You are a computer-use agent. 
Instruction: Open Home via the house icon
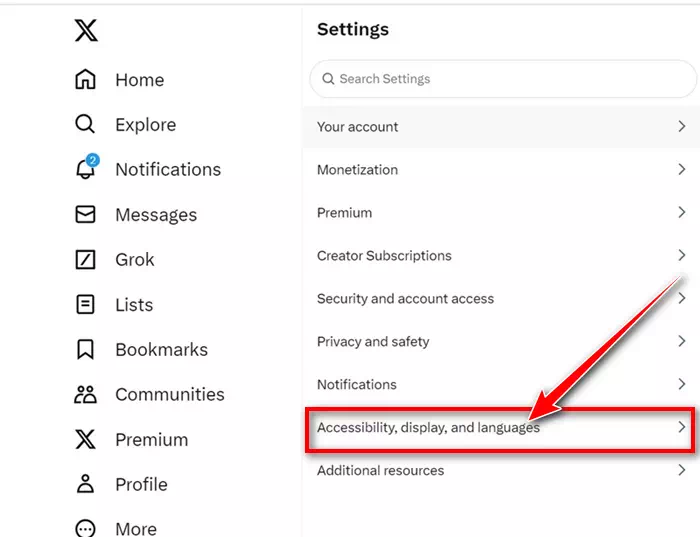click(85, 79)
